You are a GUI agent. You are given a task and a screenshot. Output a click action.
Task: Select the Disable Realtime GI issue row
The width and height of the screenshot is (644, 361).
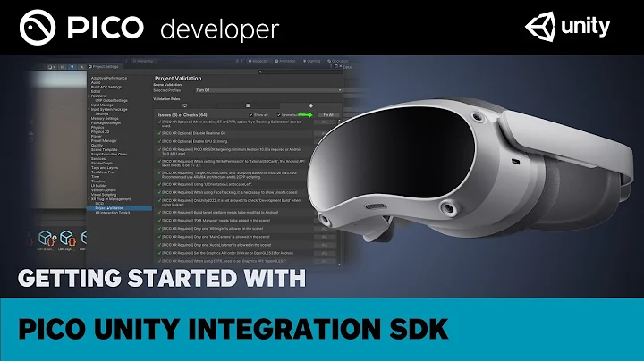(235, 133)
